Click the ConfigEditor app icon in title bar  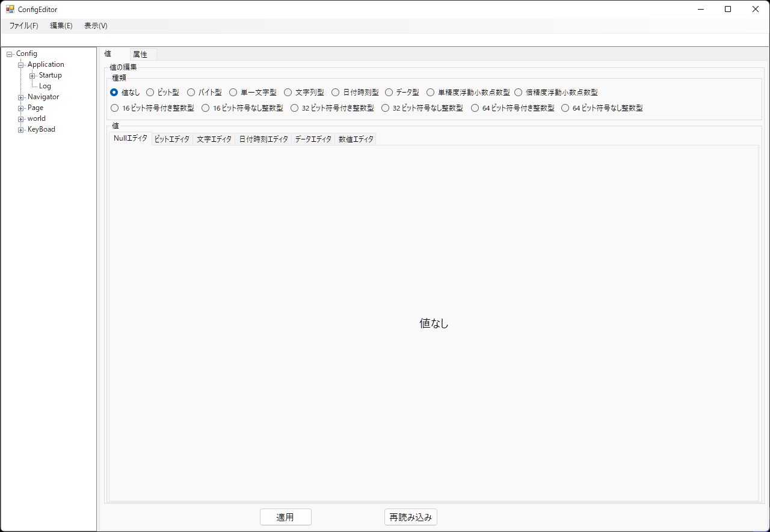10,10
